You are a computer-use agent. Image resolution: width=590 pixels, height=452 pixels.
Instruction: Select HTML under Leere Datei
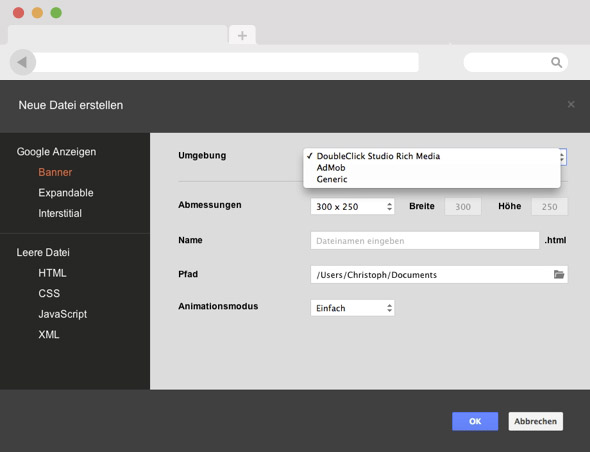52,273
